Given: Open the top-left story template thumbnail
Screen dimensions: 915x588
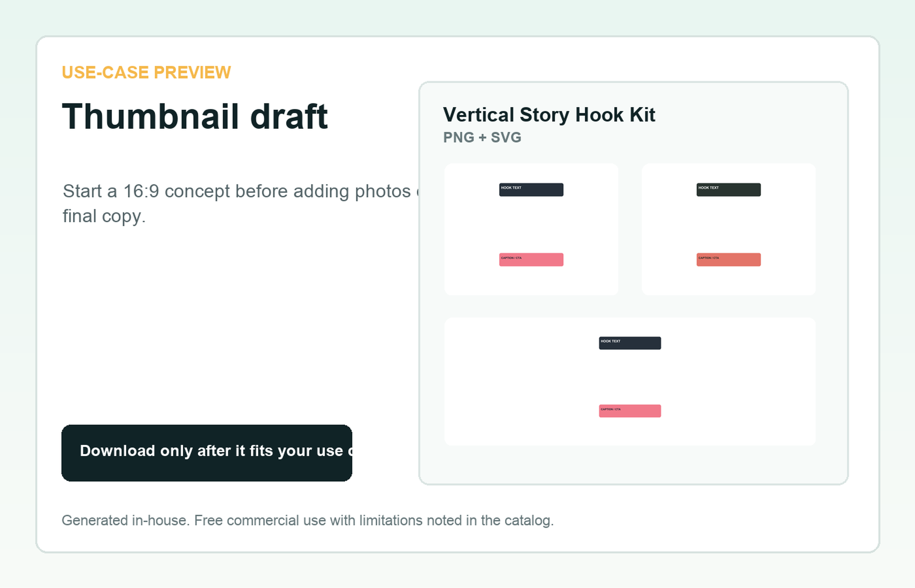Looking at the screenshot, I should [531, 229].
